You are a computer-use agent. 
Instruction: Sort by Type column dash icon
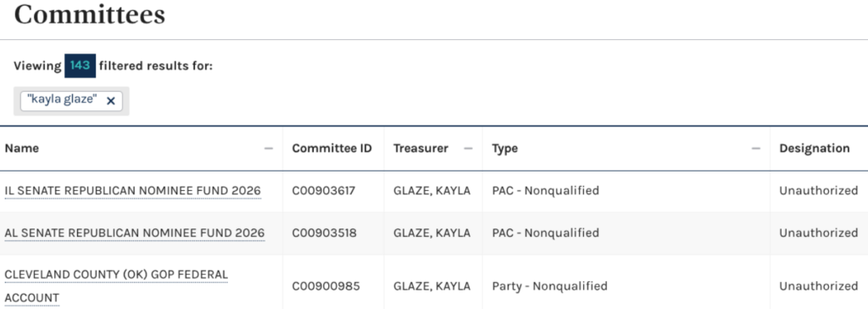tap(756, 149)
